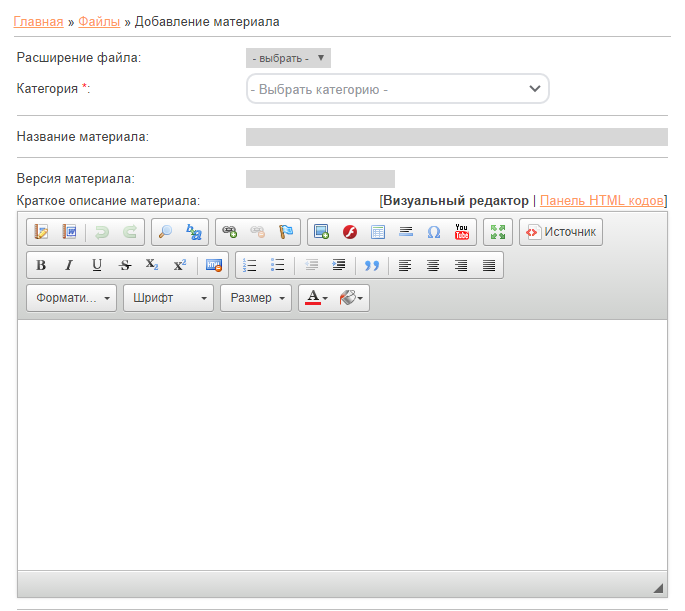685x611 pixels.
Task: Open the category selection combo box
Action: coord(397,89)
